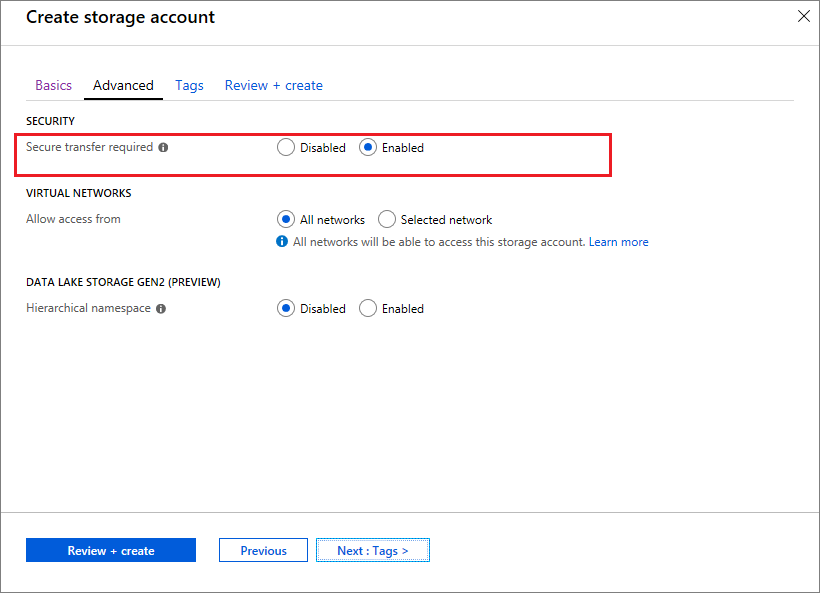This screenshot has width=820, height=593.
Task: Select Enabled for Secure transfer required
Action: pyautogui.click(x=368, y=148)
